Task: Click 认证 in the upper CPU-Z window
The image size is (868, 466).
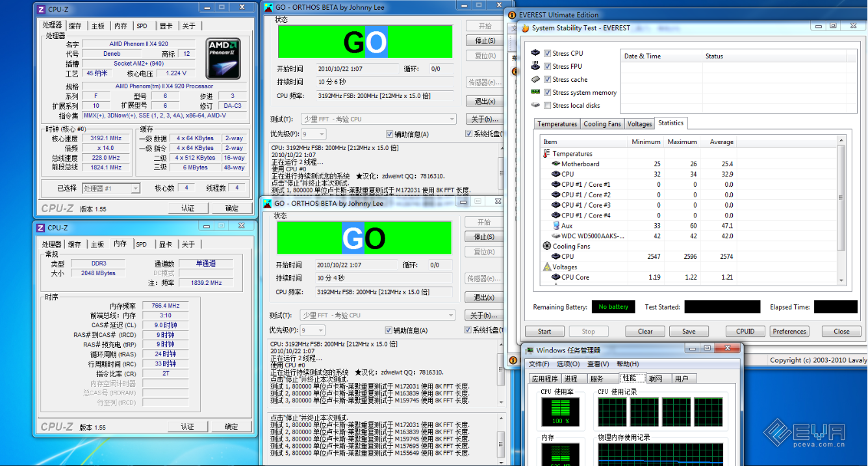Action: pos(188,208)
